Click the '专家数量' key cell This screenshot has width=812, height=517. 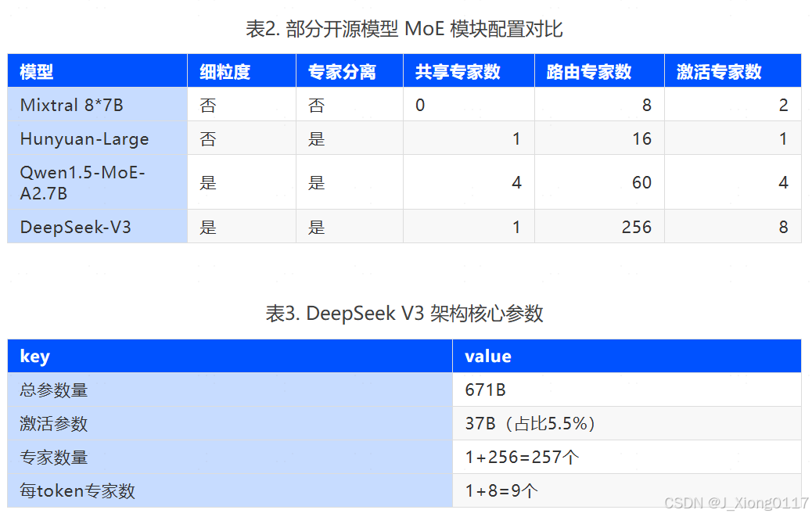pos(230,457)
